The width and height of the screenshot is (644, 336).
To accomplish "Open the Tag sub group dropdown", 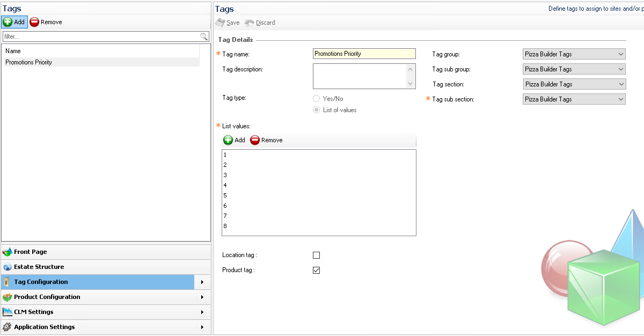I will tap(574, 69).
